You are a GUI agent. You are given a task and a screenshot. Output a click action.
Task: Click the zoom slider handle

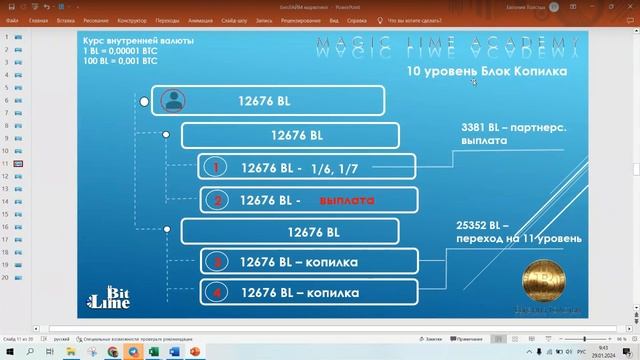(x=584, y=339)
